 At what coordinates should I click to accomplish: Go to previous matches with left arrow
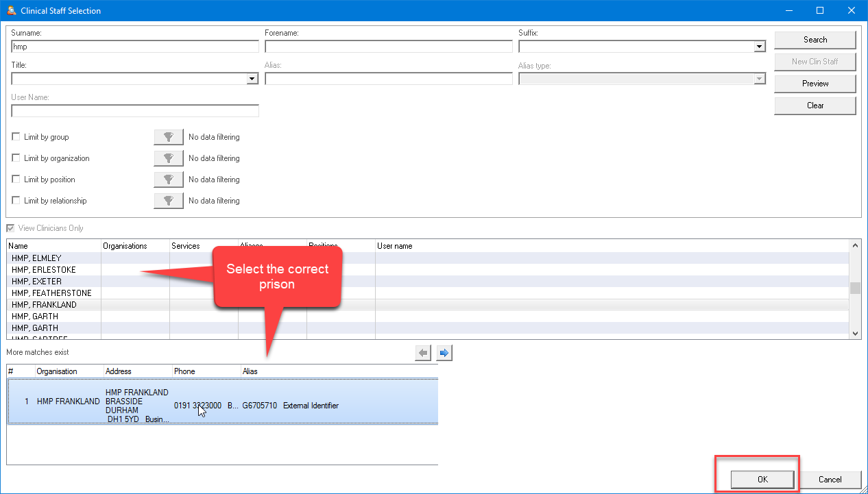click(423, 353)
